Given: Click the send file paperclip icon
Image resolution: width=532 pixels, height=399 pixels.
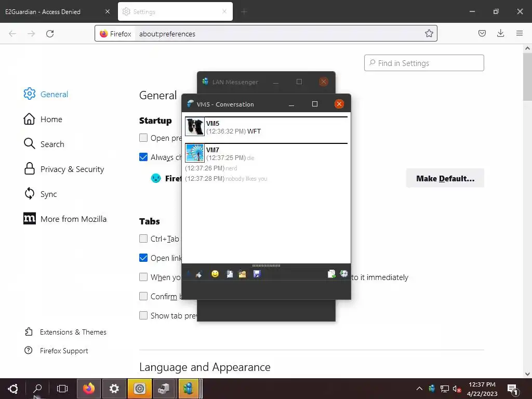Looking at the screenshot, I should tap(230, 274).
